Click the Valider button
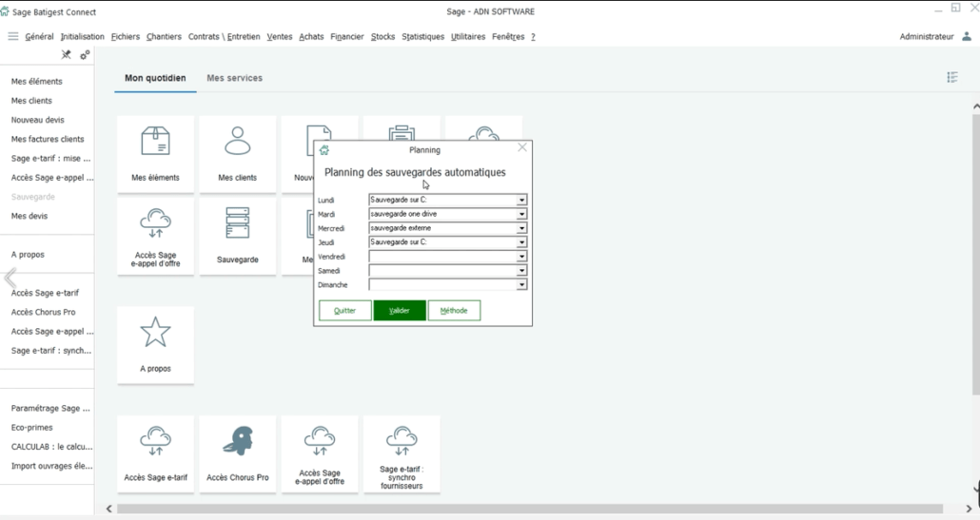 point(400,310)
